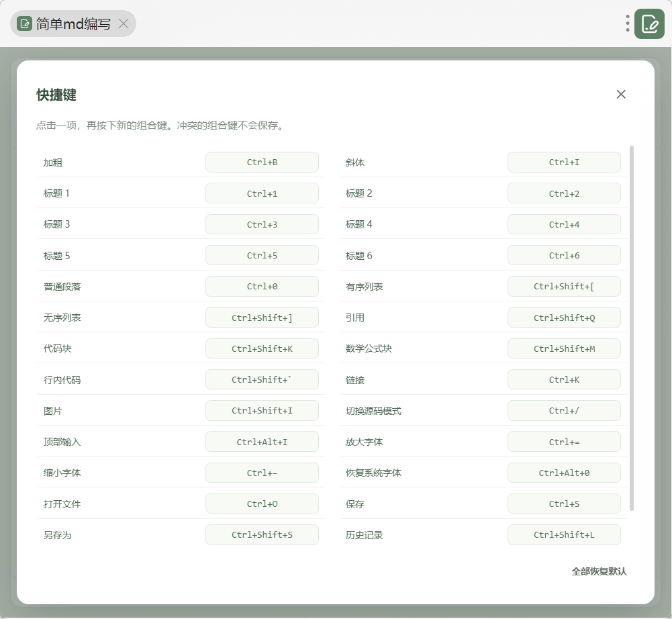Click the 缩小字体 row label
This screenshot has height=619, width=672.
coord(62,473)
